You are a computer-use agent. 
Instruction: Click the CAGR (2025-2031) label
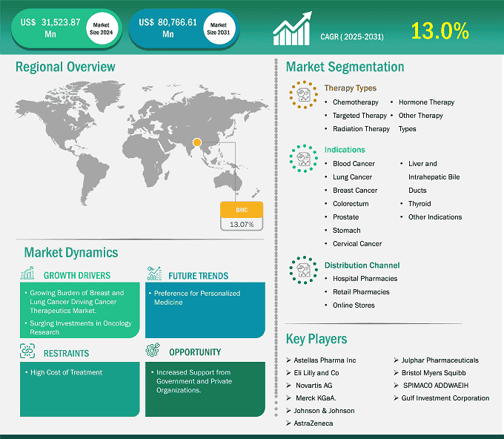(x=352, y=36)
